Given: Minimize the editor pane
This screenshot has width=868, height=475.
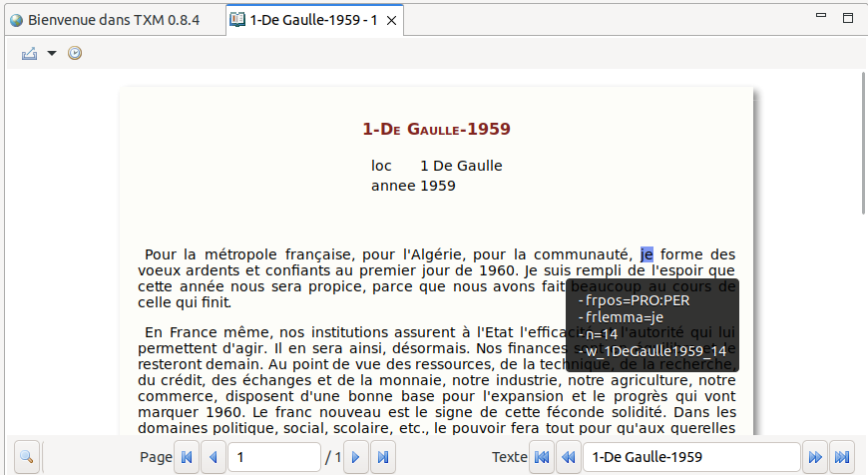Looking at the screenshot, I should 821,16.
